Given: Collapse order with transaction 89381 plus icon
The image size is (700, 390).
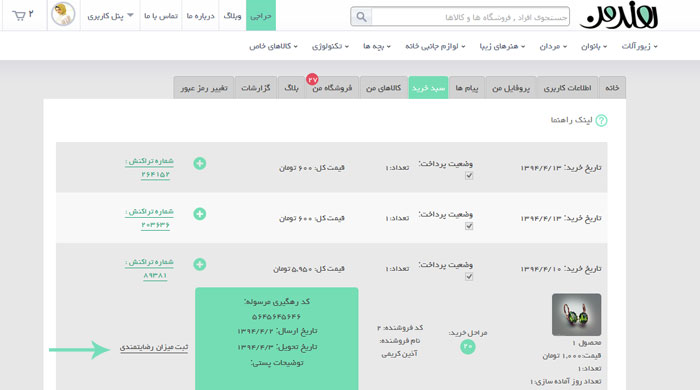Looking at the screenshot, I should pyautogui.click(x=200, y=264).
